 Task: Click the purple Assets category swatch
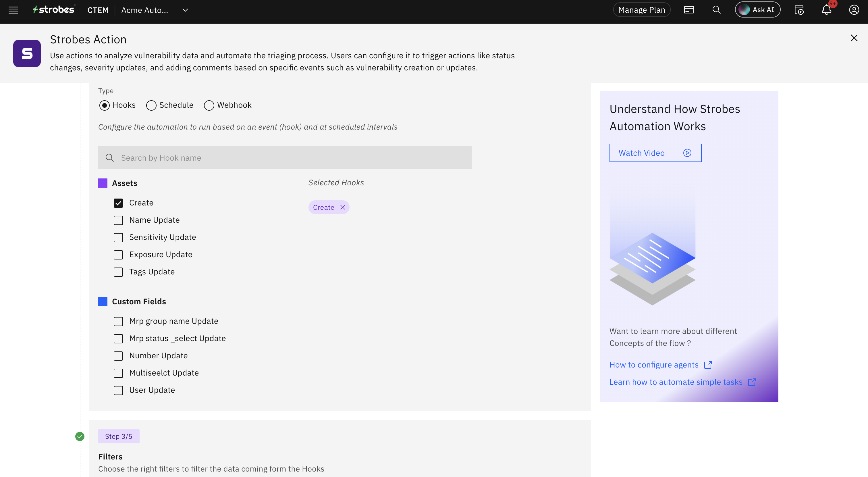pyautogui.click(x=103, y=183)
